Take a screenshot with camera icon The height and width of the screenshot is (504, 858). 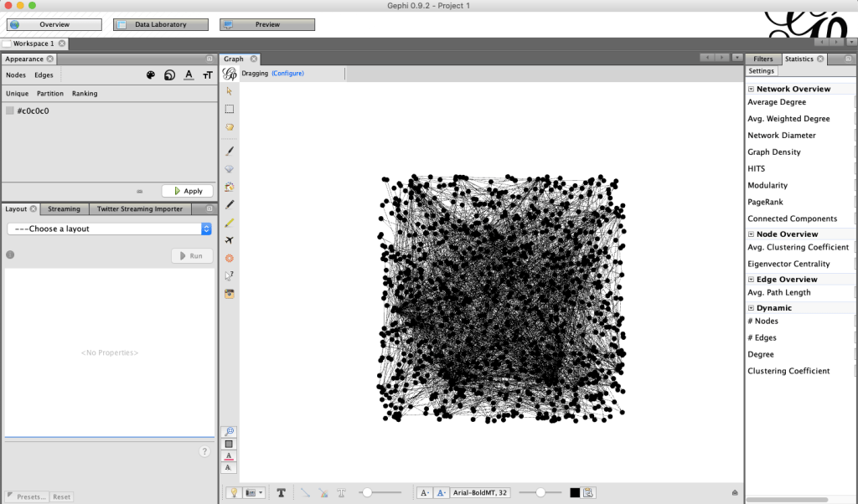click(x=230, y=294)
